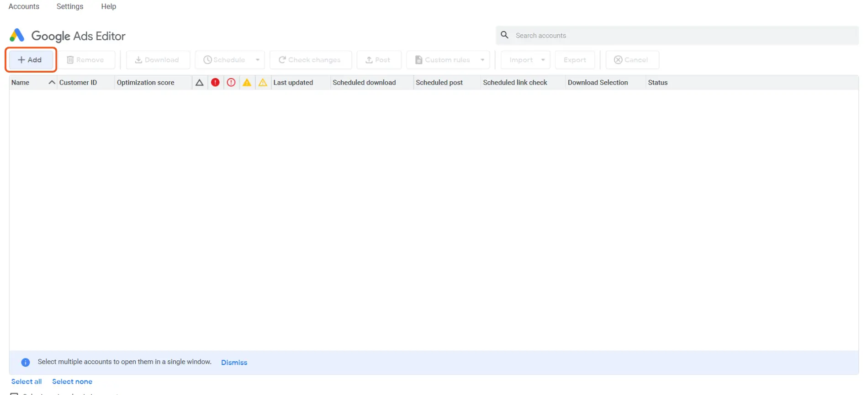868x395 pixels.
Task: Focus the Search accounts field
Action: 677,35
